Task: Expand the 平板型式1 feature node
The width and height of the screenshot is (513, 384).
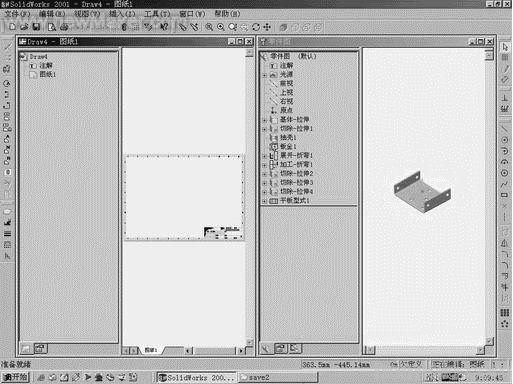Action: point(265,201)
